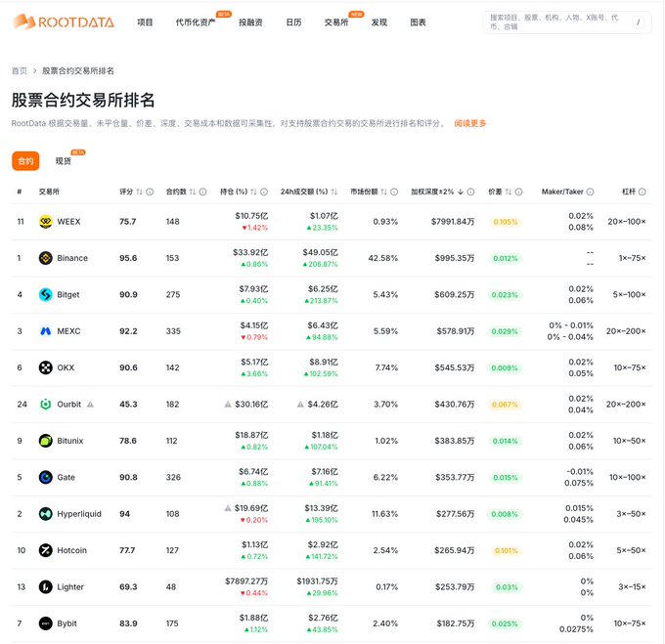Image resolution: width=665 pixels, height=644 pixels.
Task: Click the Hotcoin exchange logo icon
Action: (x=45, y=550)
